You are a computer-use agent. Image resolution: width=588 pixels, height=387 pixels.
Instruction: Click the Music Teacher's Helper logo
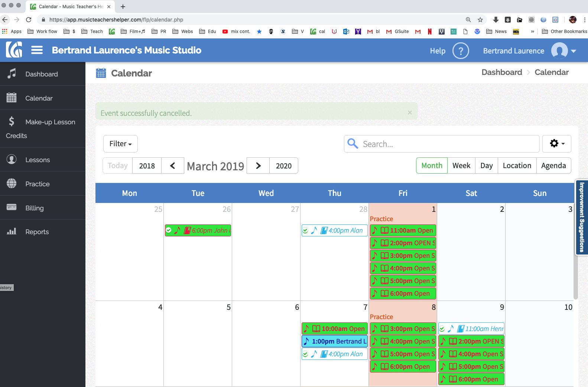coord(14,50)
